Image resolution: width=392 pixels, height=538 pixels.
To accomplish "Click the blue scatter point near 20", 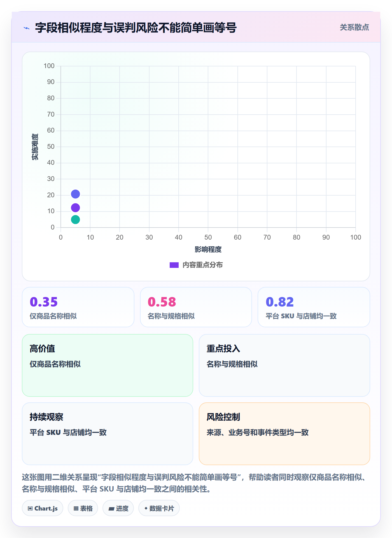I will [x=75, y=194].
